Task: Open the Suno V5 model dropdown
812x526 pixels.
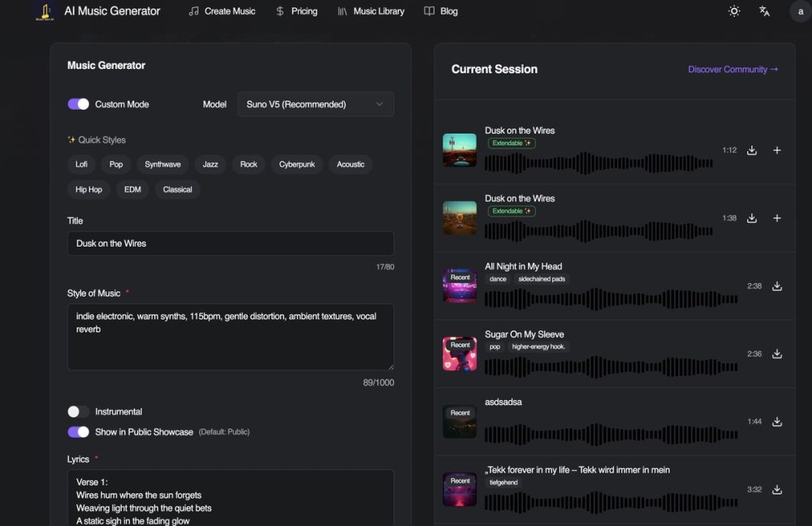Action: tap(315, 104)
